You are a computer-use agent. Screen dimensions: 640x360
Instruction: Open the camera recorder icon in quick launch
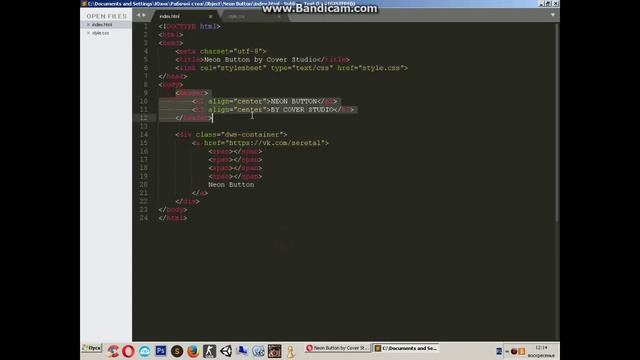pos(274,351)
